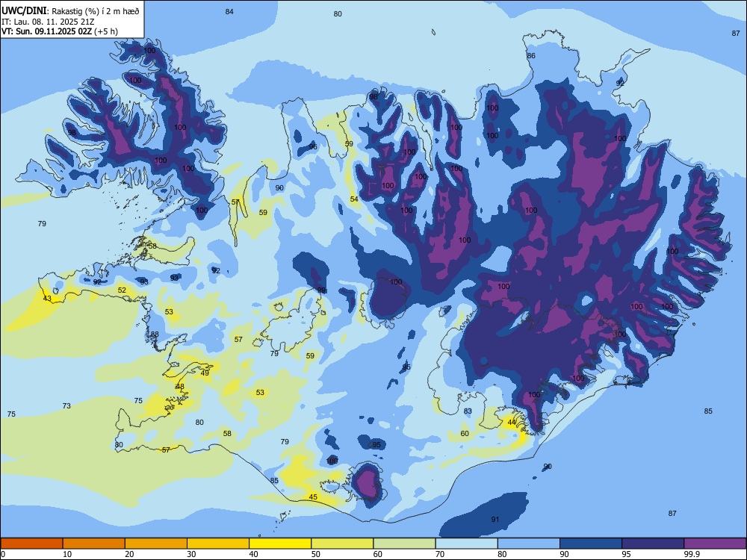The width and height of the screenshot is (747, 560).
Task: Click the 95–99.9 navy legend swatch
Action: [x=653, y=544]
